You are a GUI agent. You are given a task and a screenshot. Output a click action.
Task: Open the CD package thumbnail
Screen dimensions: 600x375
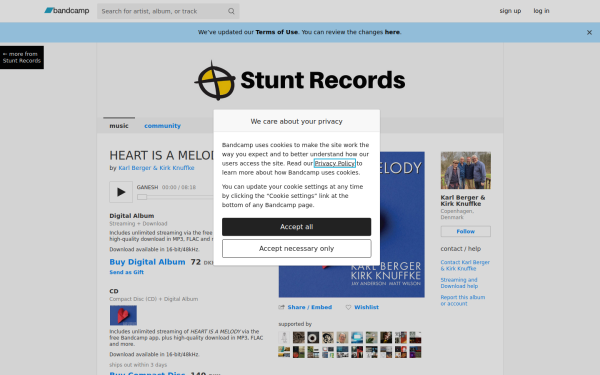coord(123,315)
